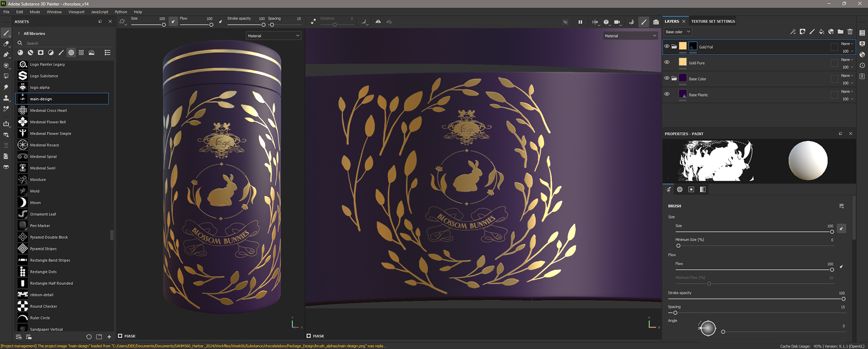Screen dimensions: 868x349
Task: Select the ribbon-detail alpha
Action: [x=62, y=295]
